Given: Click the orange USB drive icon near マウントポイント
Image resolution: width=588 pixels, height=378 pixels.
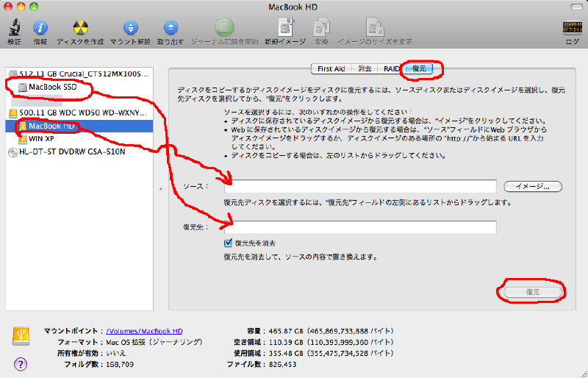Looking at the screenshot, I should click(x=21, y=336).
